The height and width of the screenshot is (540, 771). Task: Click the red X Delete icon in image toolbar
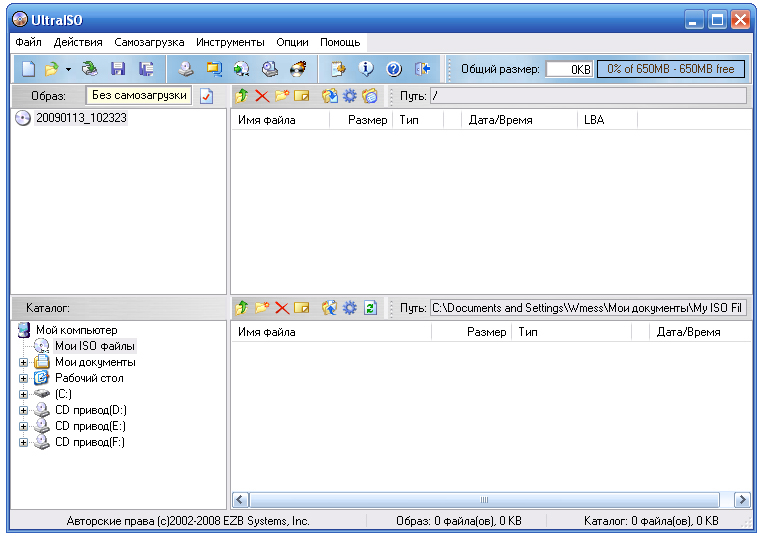click(262, 96)
